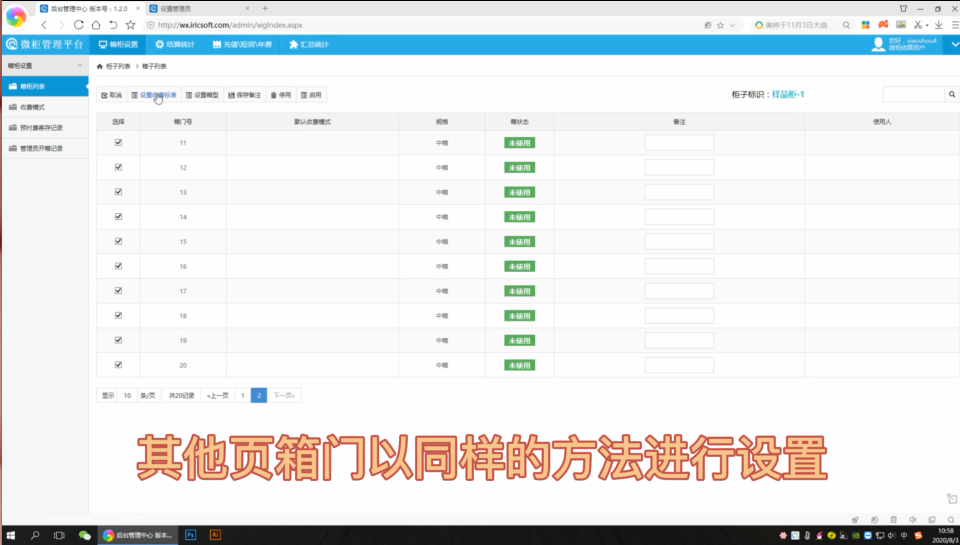Viewport: 960px width, 545px height.
Task: Click the browser undo/restore icon
Action: (x=113, y=25)
